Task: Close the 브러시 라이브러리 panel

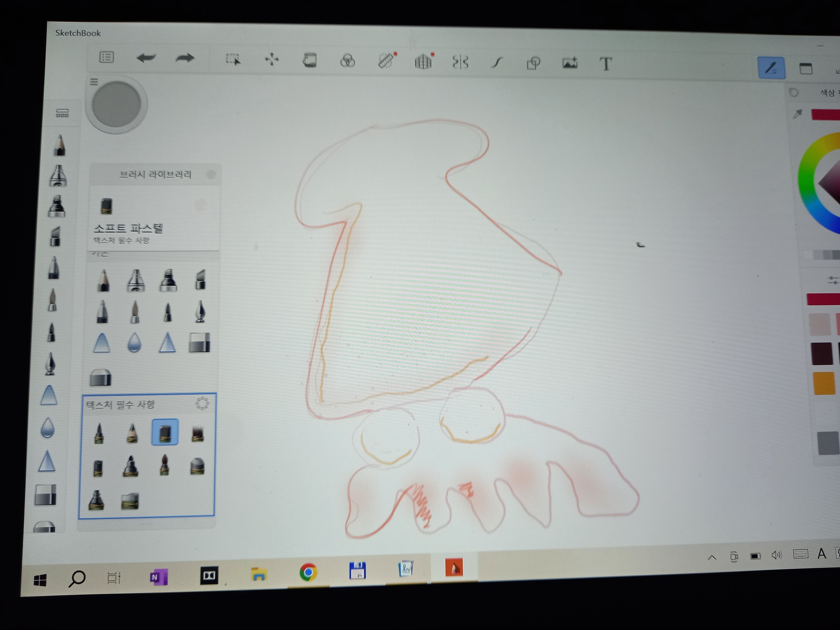Action: [211, 174]
